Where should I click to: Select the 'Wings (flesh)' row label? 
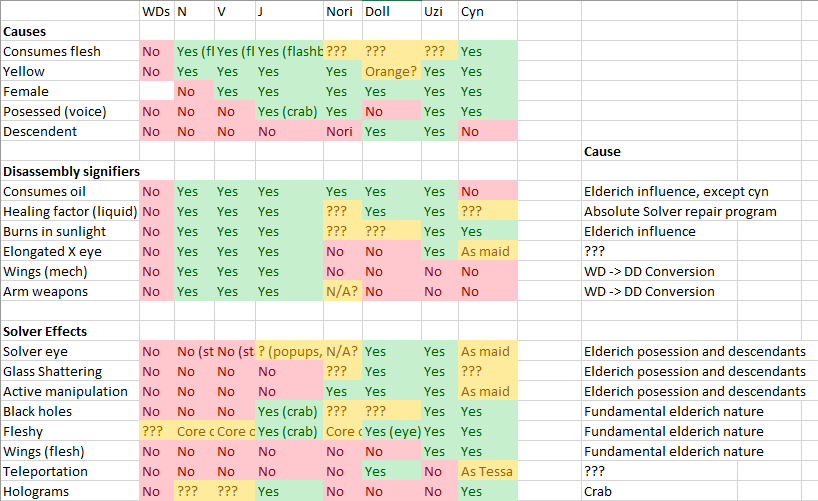(x=70, y=451)
